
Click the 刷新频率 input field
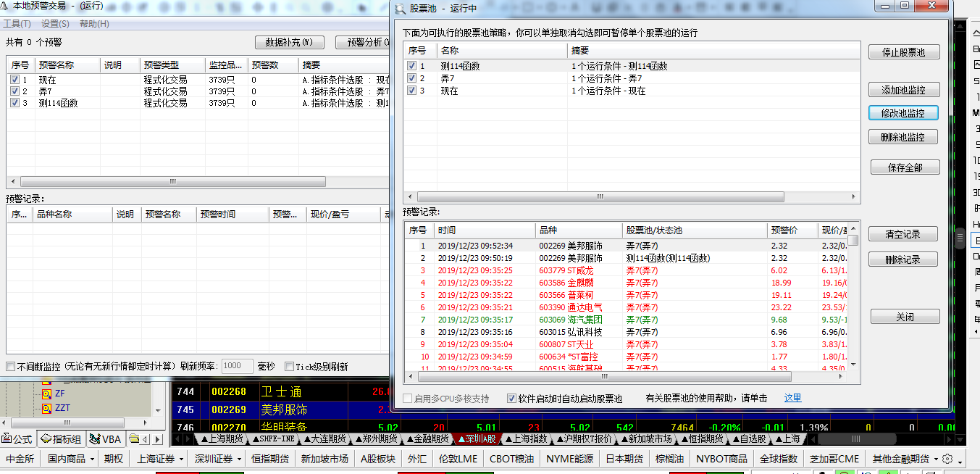[237, 367]
